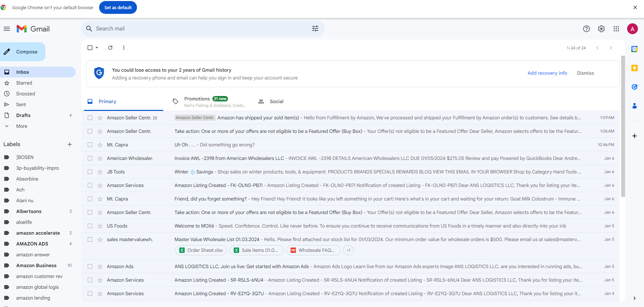This screenshot has width=644, height=307.
Task: Go to newer emails page arrow
Action: pyautogui.click(x=598, y=48)
